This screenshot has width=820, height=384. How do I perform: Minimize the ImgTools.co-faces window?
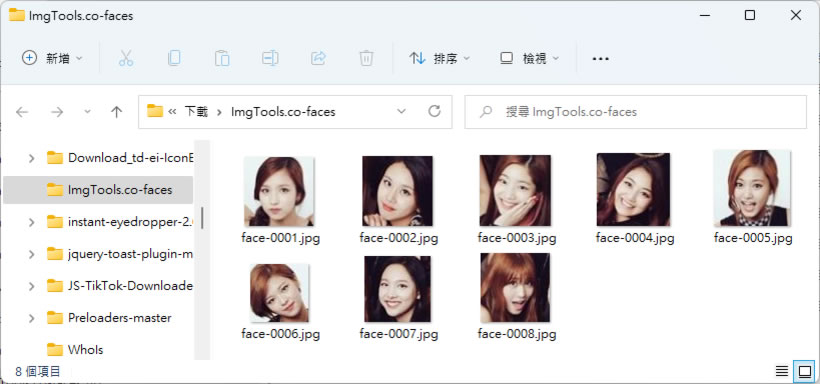tap(704, 15)
